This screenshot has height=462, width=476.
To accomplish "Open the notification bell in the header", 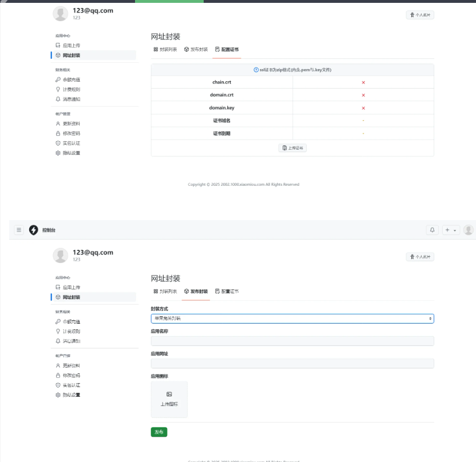I will pos(432,230).
